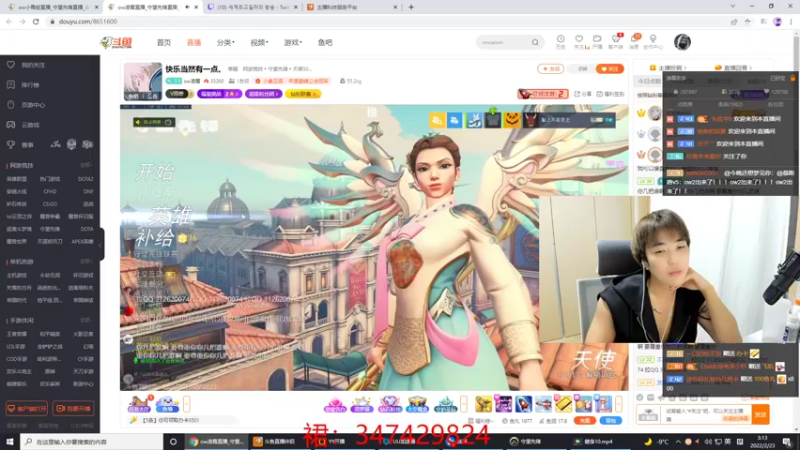800x450 pixels.
Task: Click the chat message input field
Action: [x=706, y=415]
